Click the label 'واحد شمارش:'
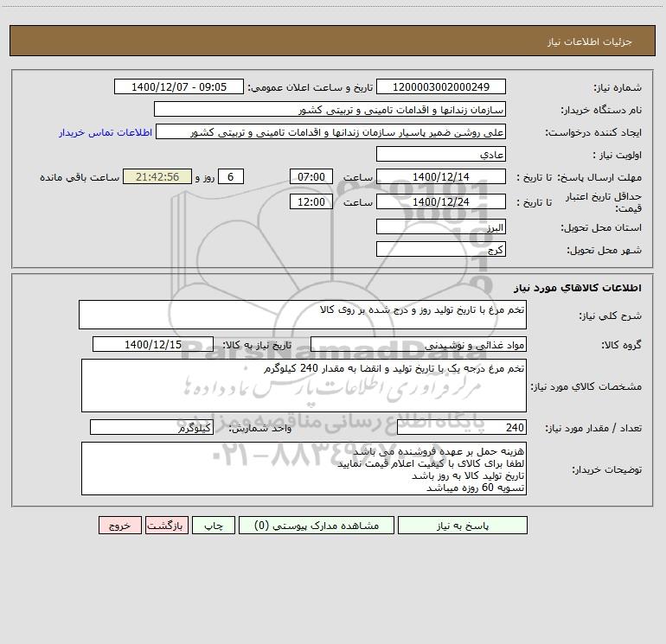The width and height of the screenshot is (666, 644). pyautogui.click(x=260, y=429)
